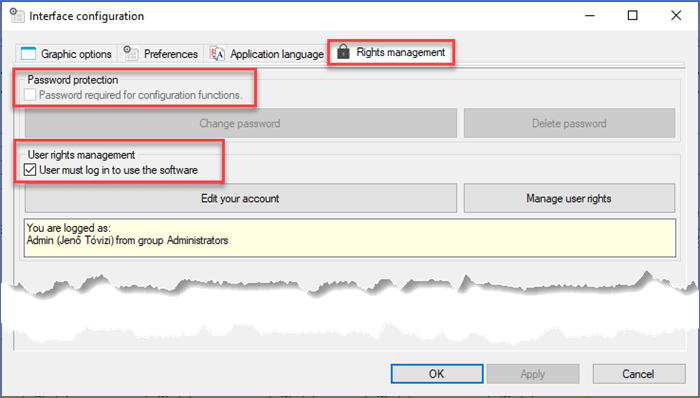
Task: Click the Apply button
Action: tap(533, 374)
